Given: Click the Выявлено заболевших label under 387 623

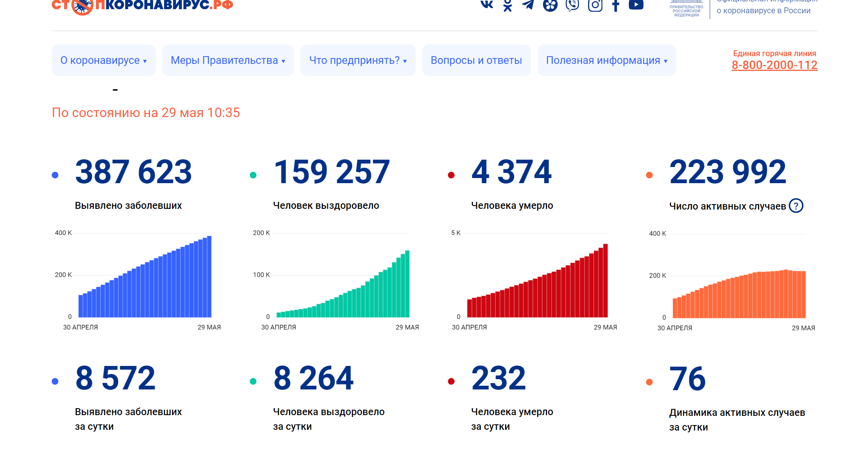Looking at the screenshot, I should click(x=128, y=206).
